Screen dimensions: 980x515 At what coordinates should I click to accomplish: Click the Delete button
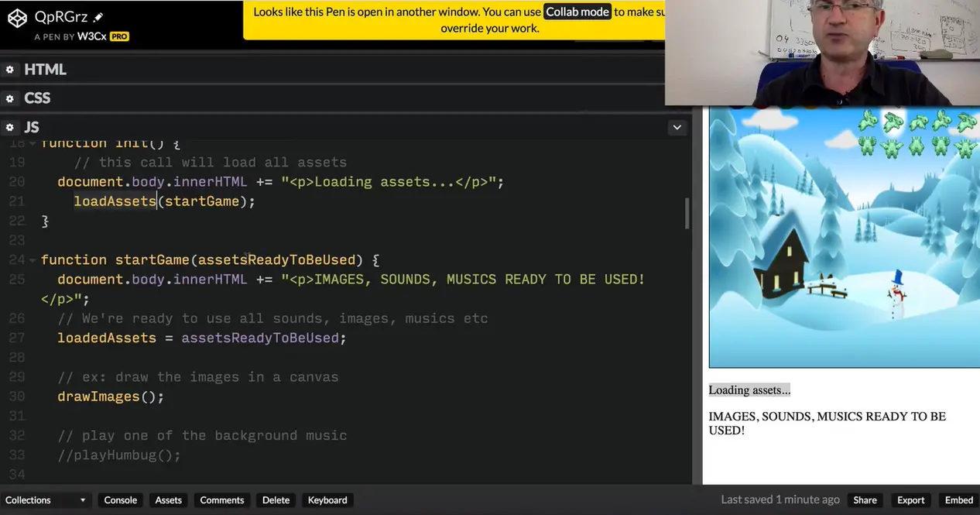pos(276,500)
